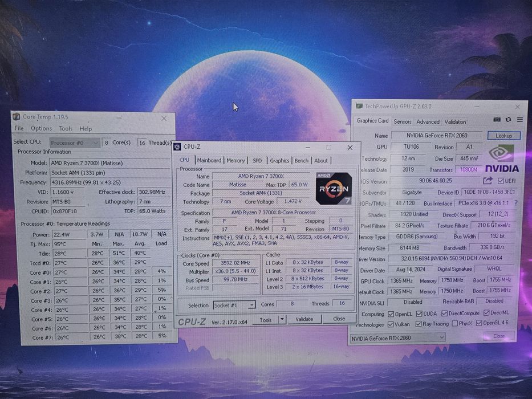Click the Tools button in CPU-Z

265,320
